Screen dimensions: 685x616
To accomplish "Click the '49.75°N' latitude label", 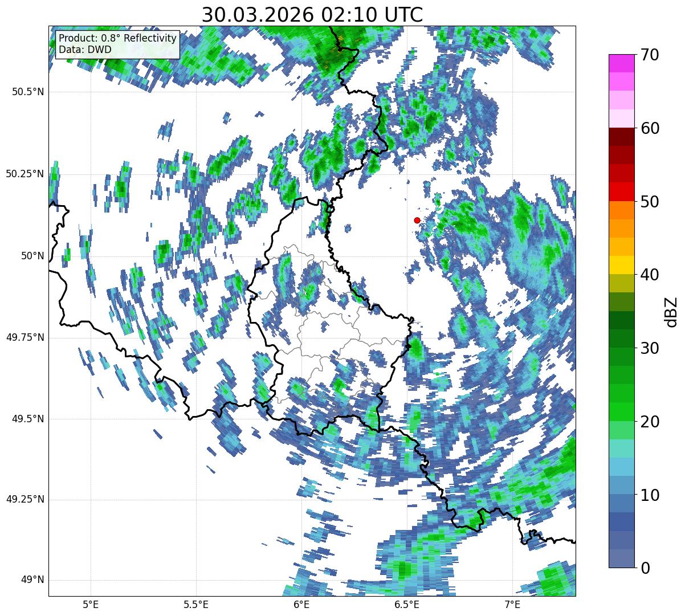I will point(25,337).
